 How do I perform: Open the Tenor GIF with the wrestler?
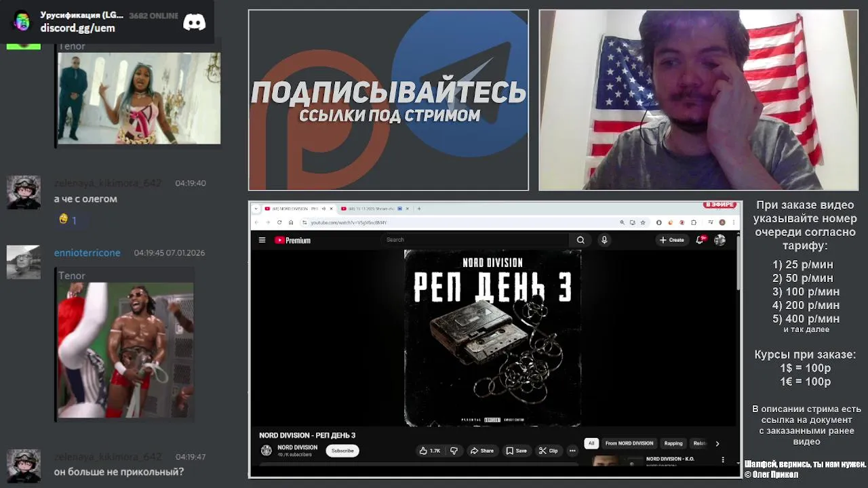(x=125, y=350)
